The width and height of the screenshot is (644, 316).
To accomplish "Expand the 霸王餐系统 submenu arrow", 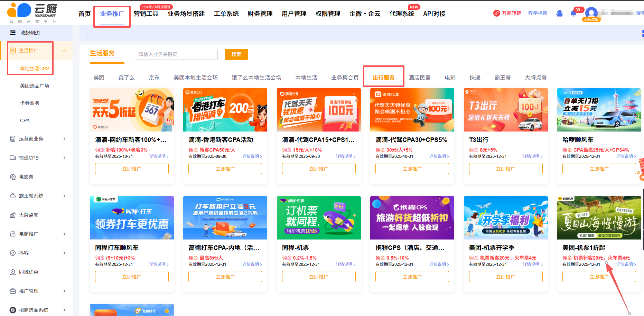I will point(64,196).
